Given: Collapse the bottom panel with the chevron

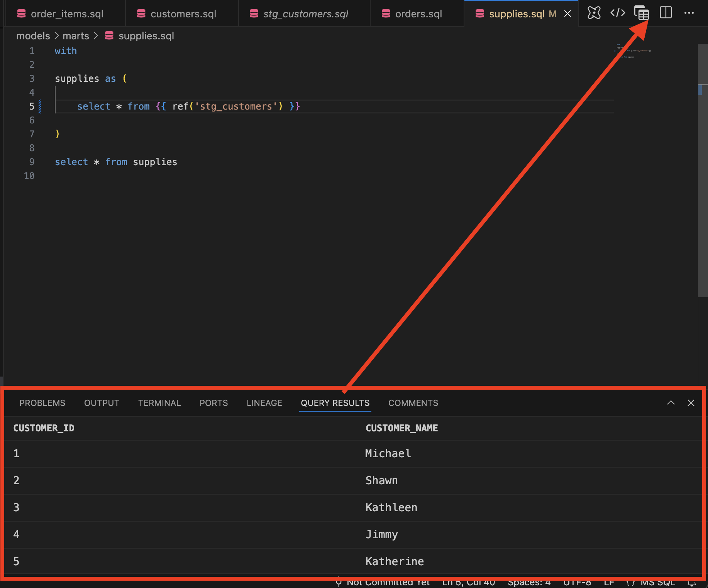Looking at the screenshot, I should pos(671,403).
